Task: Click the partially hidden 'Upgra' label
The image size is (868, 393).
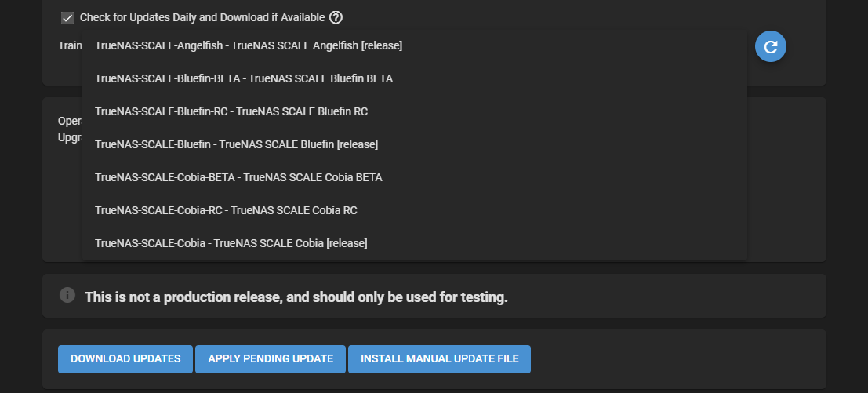Action: (71, 136)
